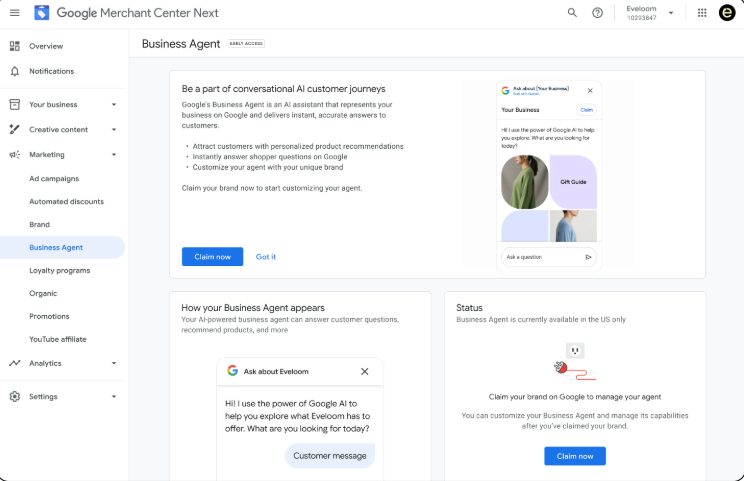
Task: Expand the Analytics section
Action: coord(114,363)
